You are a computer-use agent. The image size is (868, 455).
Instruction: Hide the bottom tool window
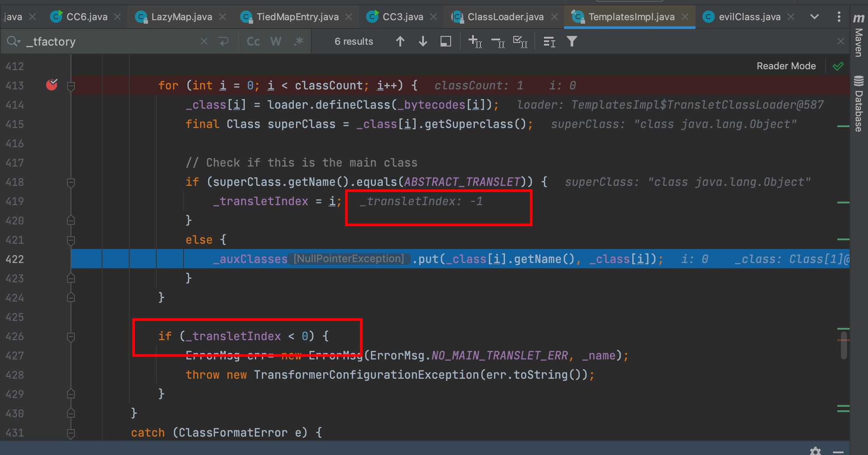pyautogui.click(x=838, y=451)
